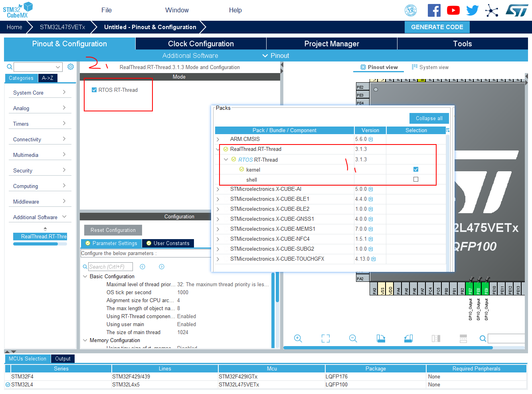The width and height of the screenshot is (532, 394).
Task: Fit the chip to the view
Action: [326, 339]
